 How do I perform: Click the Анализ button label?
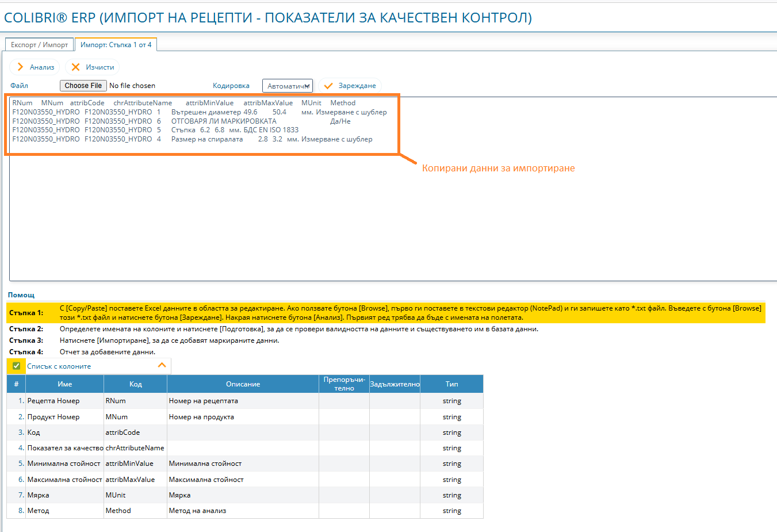(42, 67)
